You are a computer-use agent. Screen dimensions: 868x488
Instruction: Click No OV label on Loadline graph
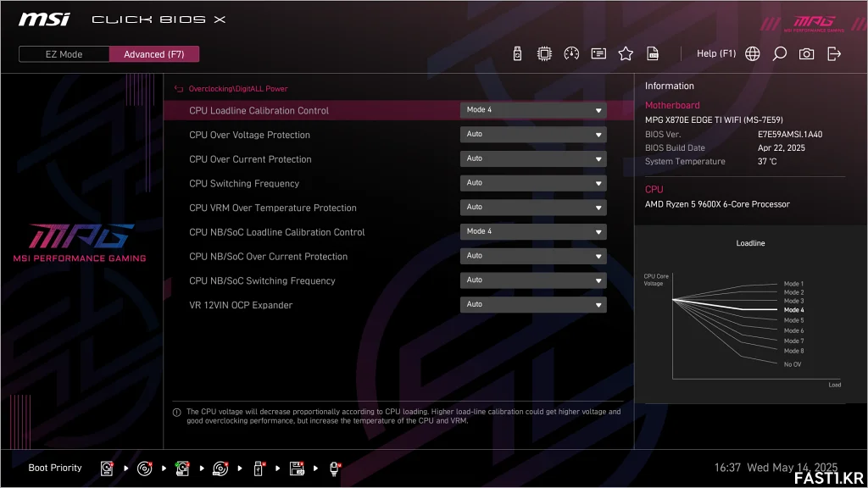tap(793, 364)
